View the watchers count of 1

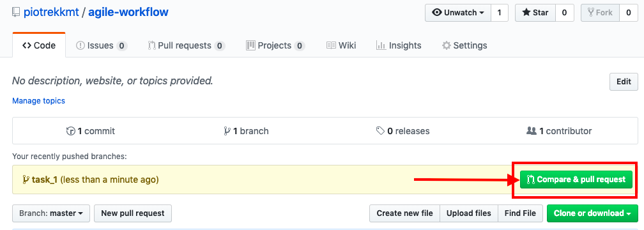pyautogui.click(x=500, y=13)
